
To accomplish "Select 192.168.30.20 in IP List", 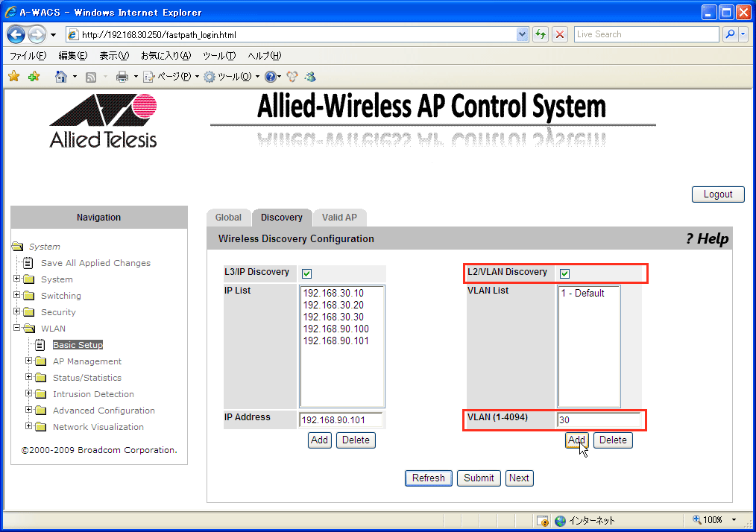I will pos(333,305).
